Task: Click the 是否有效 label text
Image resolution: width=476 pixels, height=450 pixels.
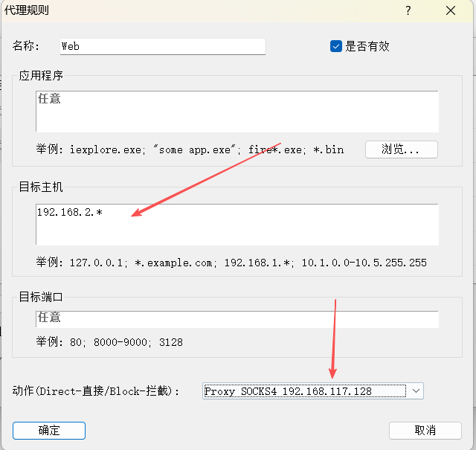Action: (x=367, y=46)
